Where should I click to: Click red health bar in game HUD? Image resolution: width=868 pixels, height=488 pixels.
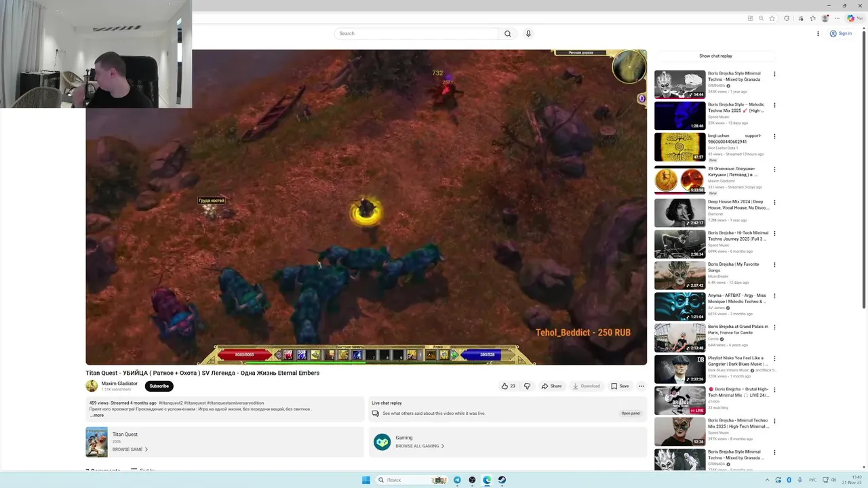(x=245, y=354)
